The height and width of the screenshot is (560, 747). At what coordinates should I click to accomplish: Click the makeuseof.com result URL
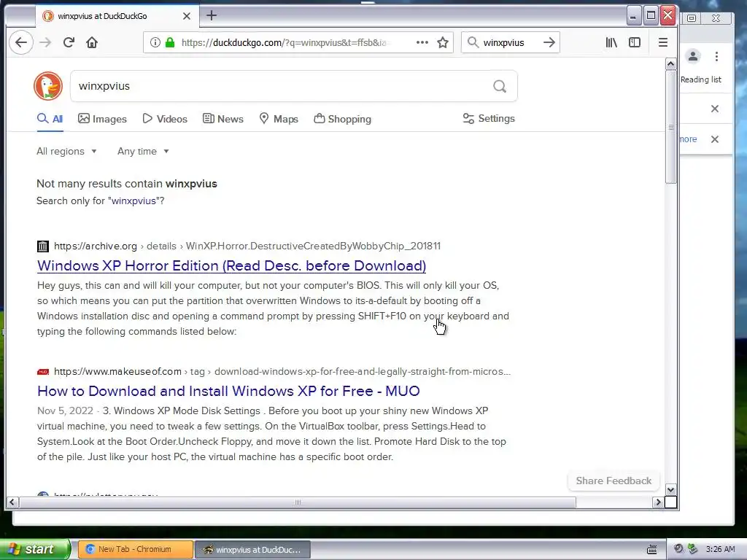pyautogui.click(x=282, y=371)
